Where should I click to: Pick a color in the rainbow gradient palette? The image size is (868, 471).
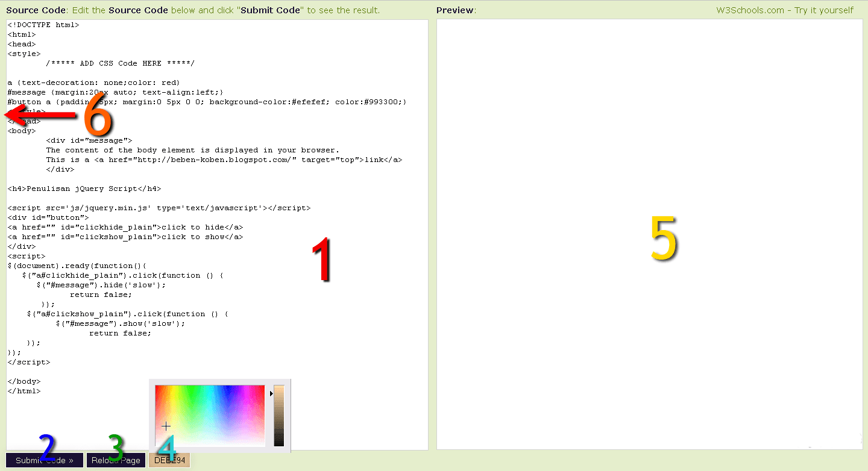(x=210, y=416)
